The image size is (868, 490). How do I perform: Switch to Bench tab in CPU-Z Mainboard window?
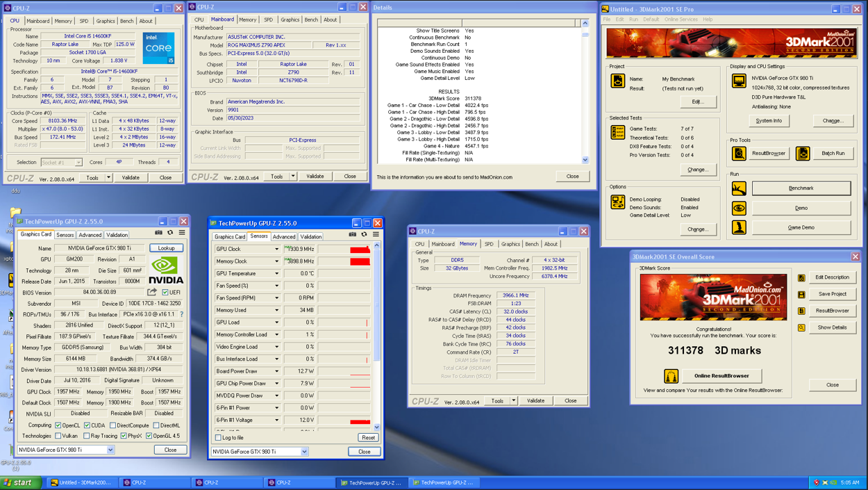pos(311,19)
